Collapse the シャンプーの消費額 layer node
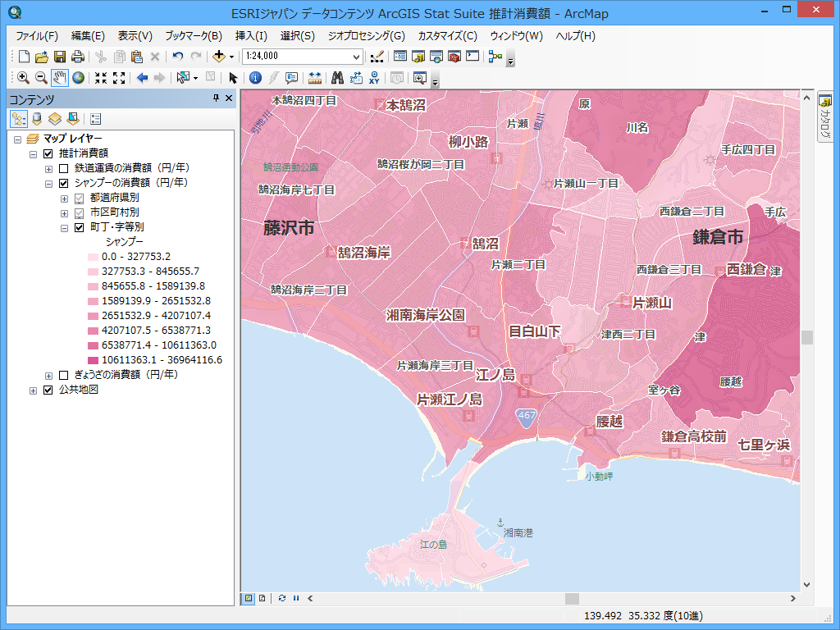Image resolution: width=840 pixels, height=630 pixels. point(48,184)
